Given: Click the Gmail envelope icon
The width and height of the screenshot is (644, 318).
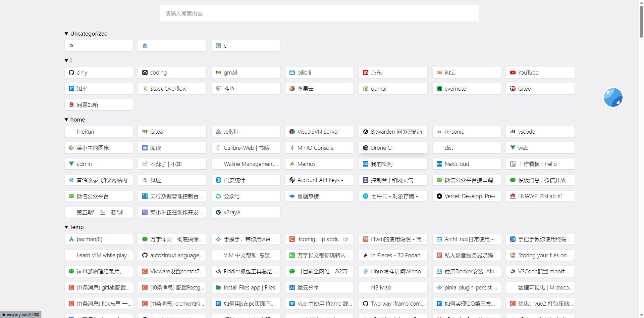Looking at the screenshot, I should (x=218, y=73).
